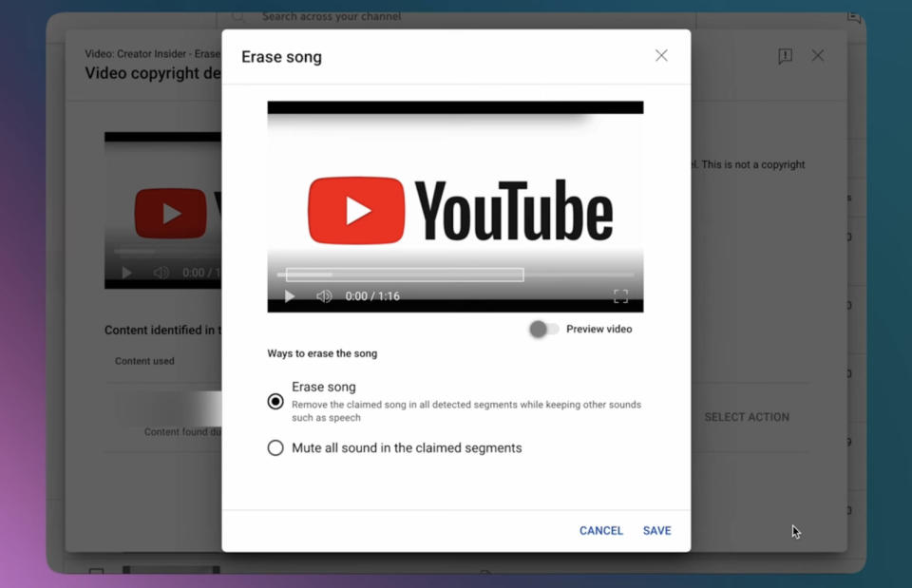This screenshot has height=588, width=912.
Task: Select the Erase song radio option
Action: click(x=275, y=401)
